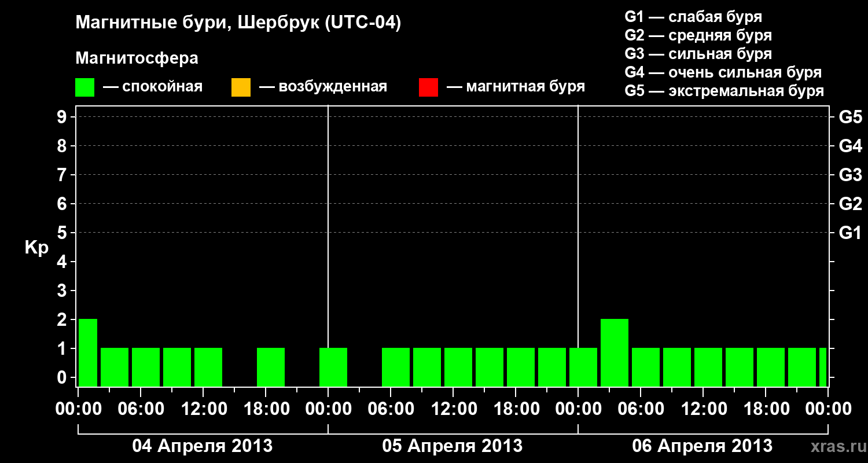868x463 pixels.
Task: Click the '— возбужденная' legend label
Action: 323,87
